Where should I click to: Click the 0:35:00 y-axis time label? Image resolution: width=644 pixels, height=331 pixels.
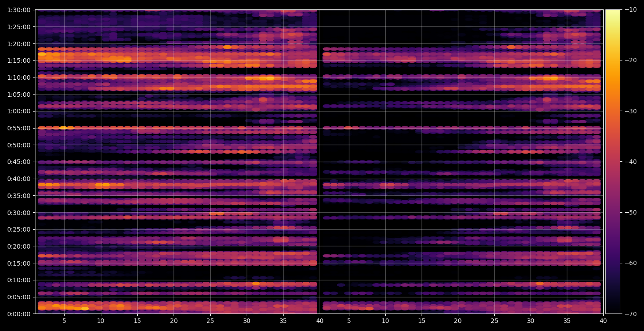click(x=19, y=195)
